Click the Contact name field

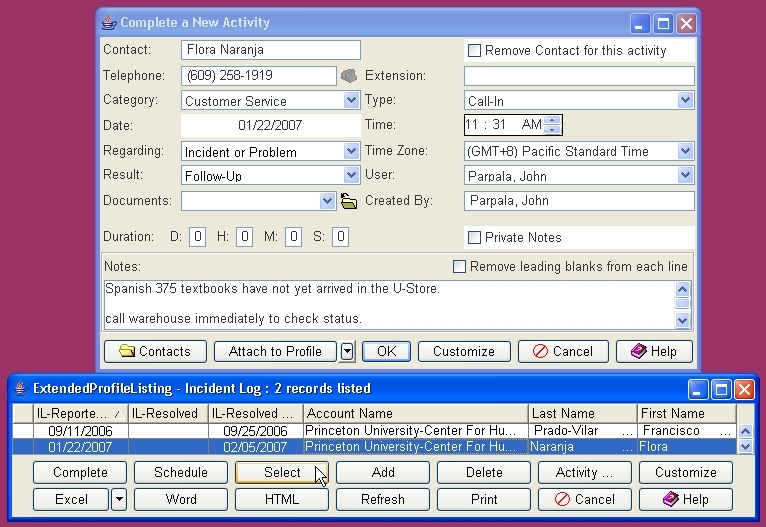coord(271,50)
